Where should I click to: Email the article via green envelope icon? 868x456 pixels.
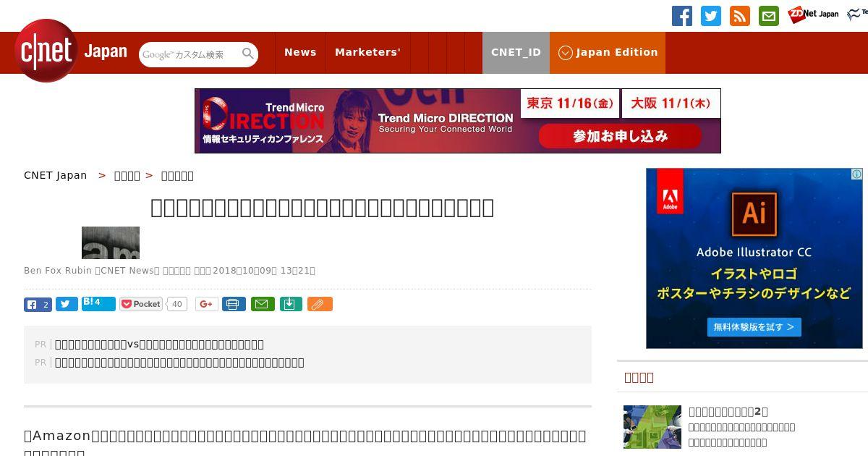[263, 304]
